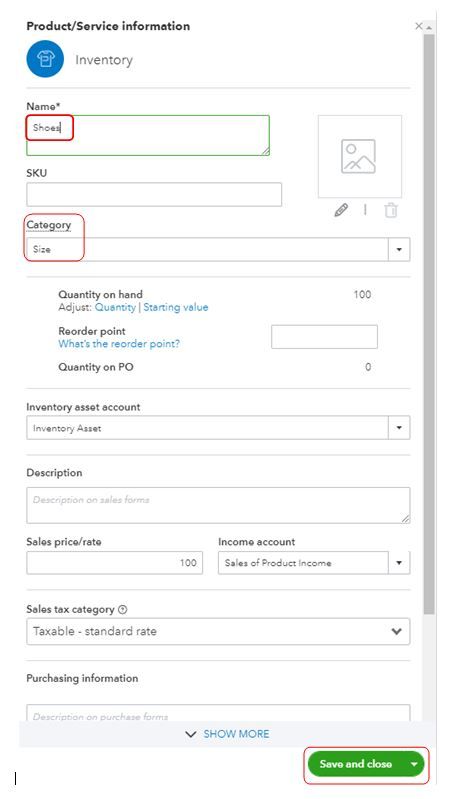The width and height of the screenshot is (450, 799).
Task: Click the Inventory Asset account field
Action: click(207, 428)
